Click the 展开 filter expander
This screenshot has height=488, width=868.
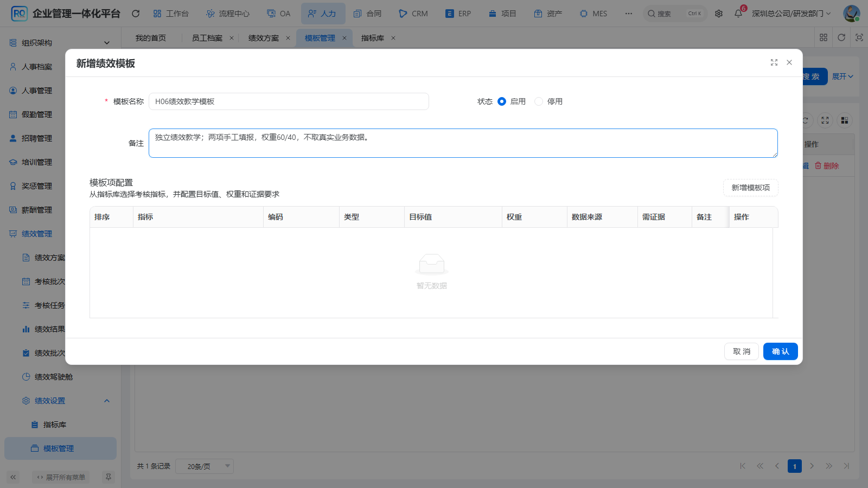click(x=843, y=76)
